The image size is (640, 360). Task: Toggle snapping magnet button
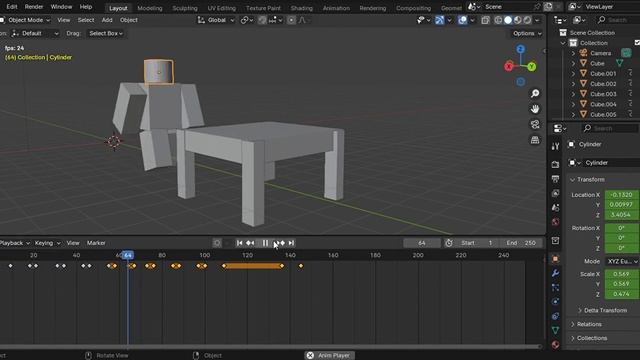point(262,20)
